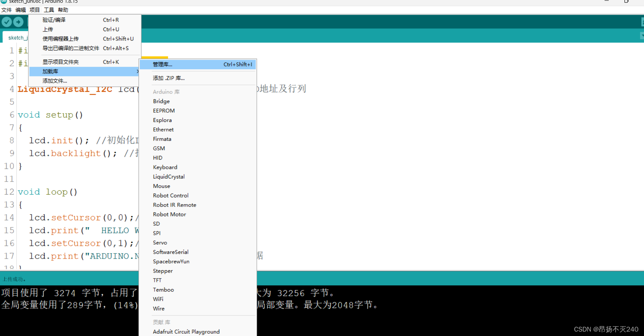Viewport: 644px width, 336px height.
Task: Choose 导出已编译的二进制文件 entry
Action: pos(85,48)
